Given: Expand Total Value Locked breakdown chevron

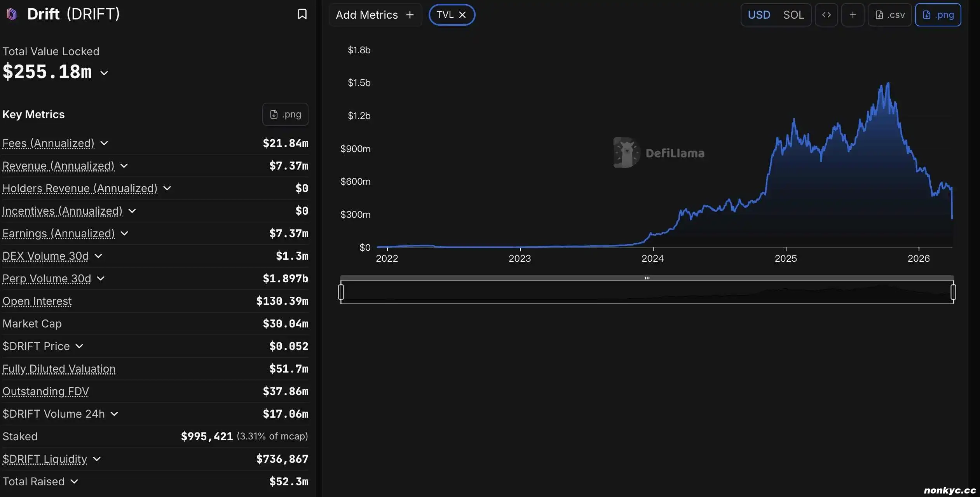Looking at the screenshot, I should click(x=104, y=73).
